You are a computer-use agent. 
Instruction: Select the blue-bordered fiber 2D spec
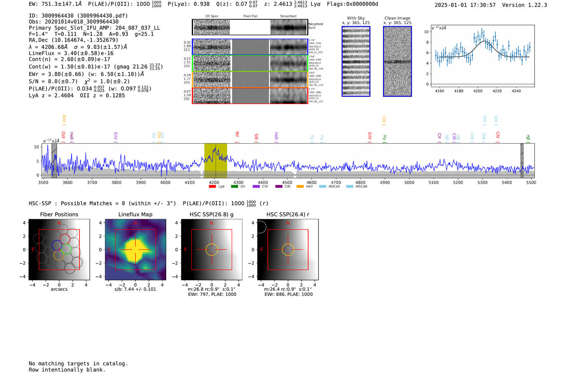[211, 47]
